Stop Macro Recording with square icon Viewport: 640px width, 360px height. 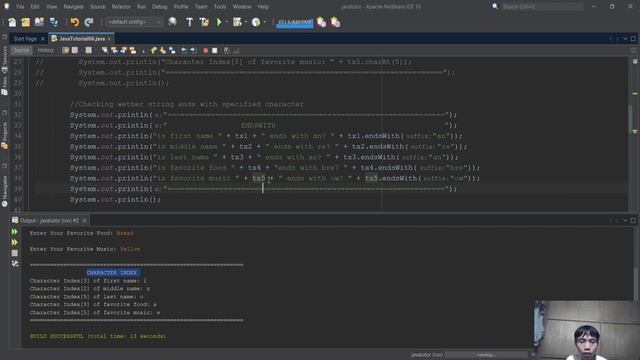point(215,50)
